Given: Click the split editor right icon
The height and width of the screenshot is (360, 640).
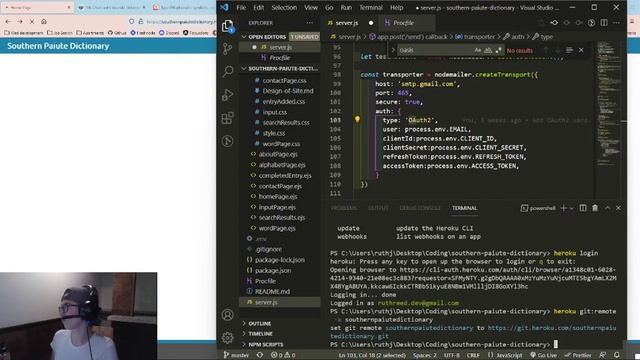Looking at the screenshot, I should click(604, 23).
